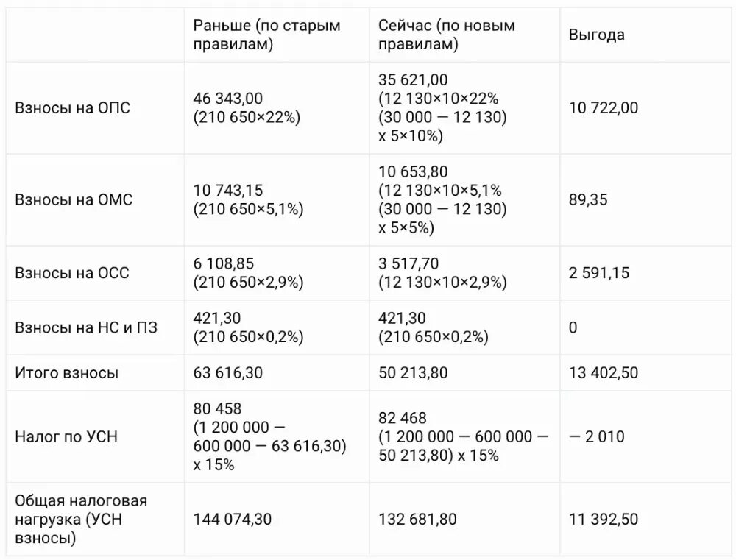This screenshot has width=736, height=560.
Task: Select the 'Взносы на ОПС' row label
Action: (x=72, y=108)
